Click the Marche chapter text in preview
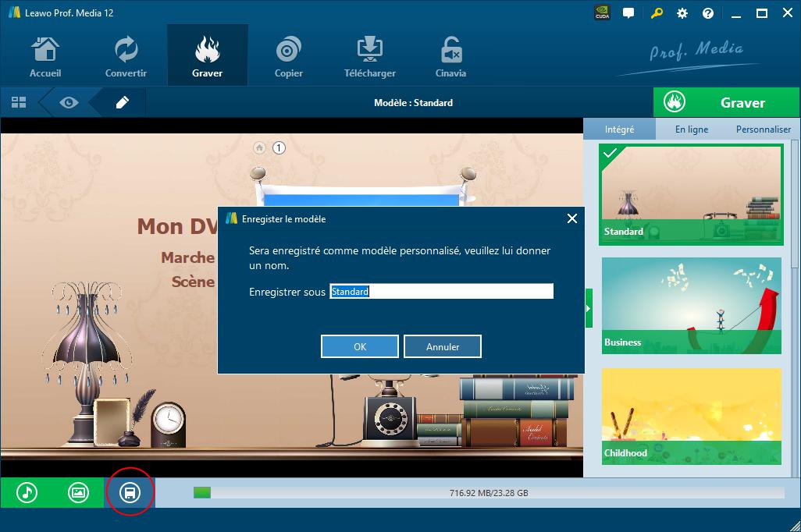 tap(188, 257)
